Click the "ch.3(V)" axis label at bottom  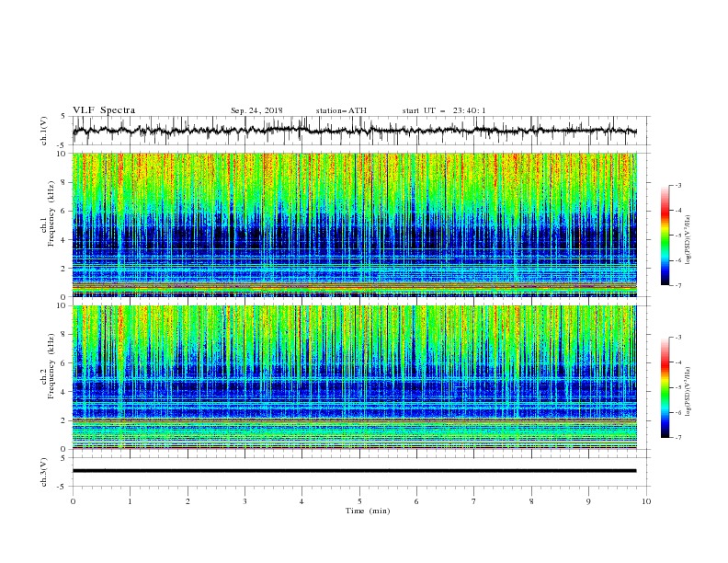click(44, 472)
